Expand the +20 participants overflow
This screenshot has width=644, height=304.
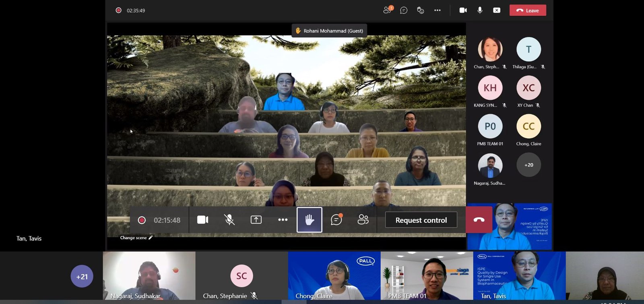click(528, 165)
